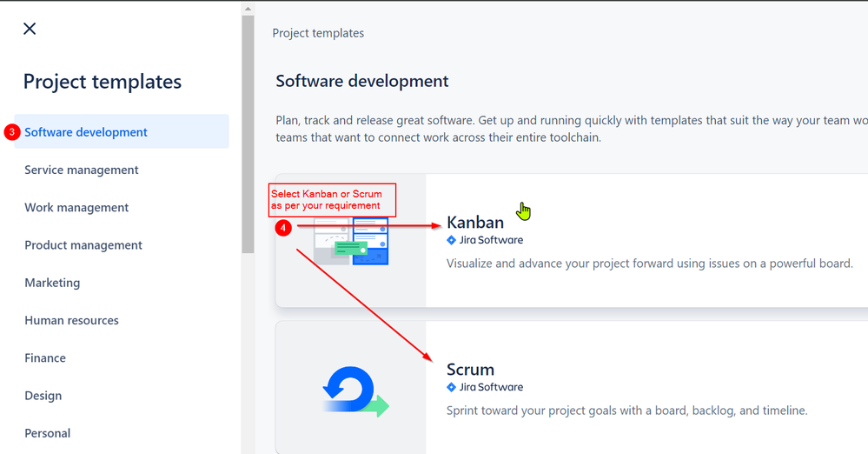Choose the Human resources category
The width and height of the screenshot is (868, 454).
pyautogui.click(x=71, y=320)
